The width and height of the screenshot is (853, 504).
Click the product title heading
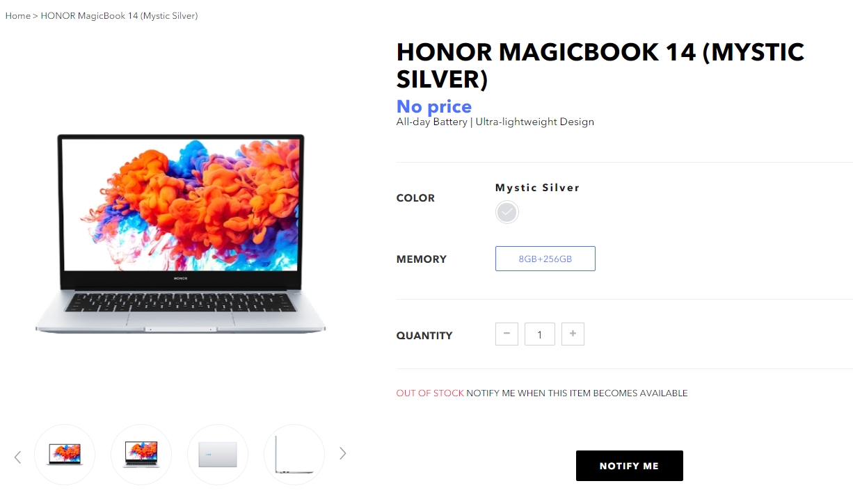(x=600, y=65)
